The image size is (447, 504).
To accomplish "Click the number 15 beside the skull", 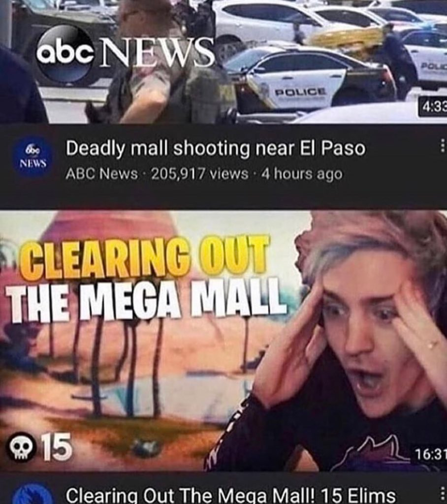I will click(57, 447).
